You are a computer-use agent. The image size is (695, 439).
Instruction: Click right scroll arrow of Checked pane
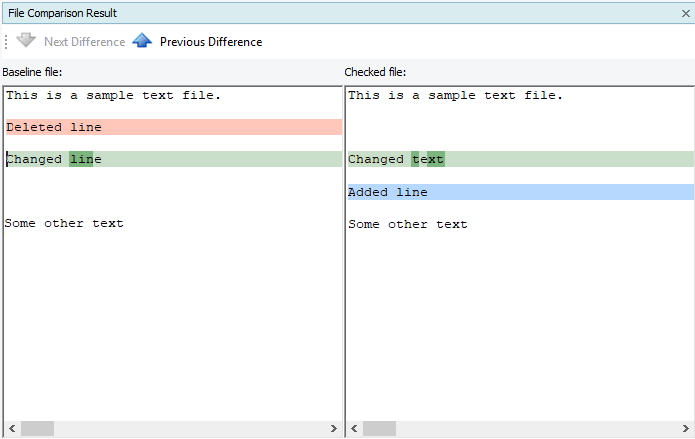tap(688, 429)
